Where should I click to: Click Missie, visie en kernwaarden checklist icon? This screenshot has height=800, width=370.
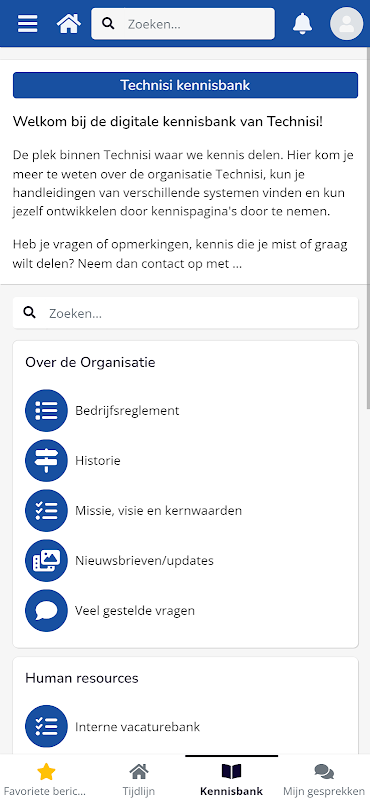tap(46, 511)
